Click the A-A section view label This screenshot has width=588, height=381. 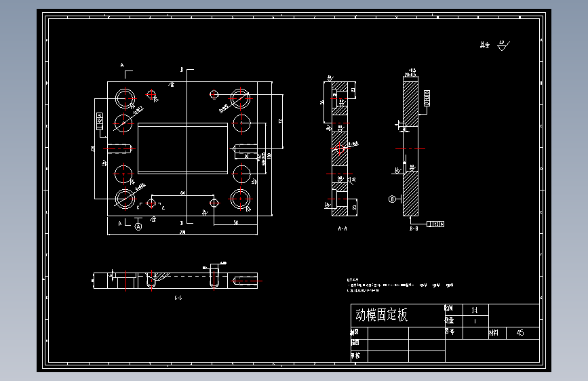pos(342,228)
